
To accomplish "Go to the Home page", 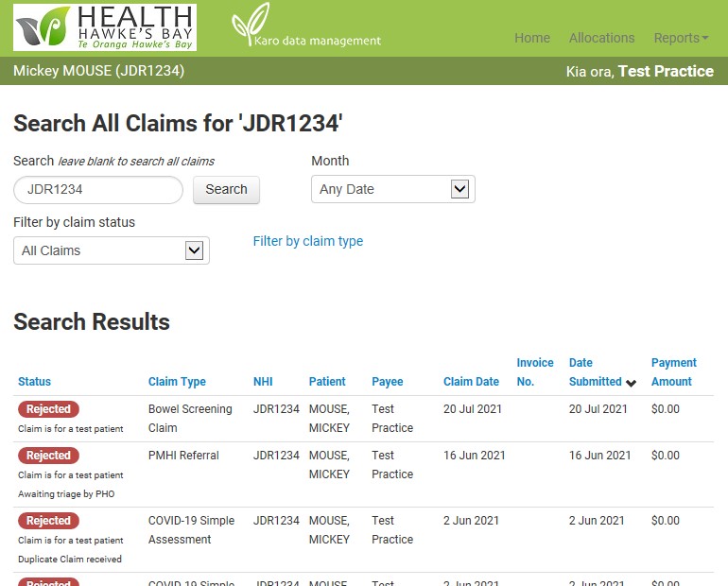I will coord(532,38).
